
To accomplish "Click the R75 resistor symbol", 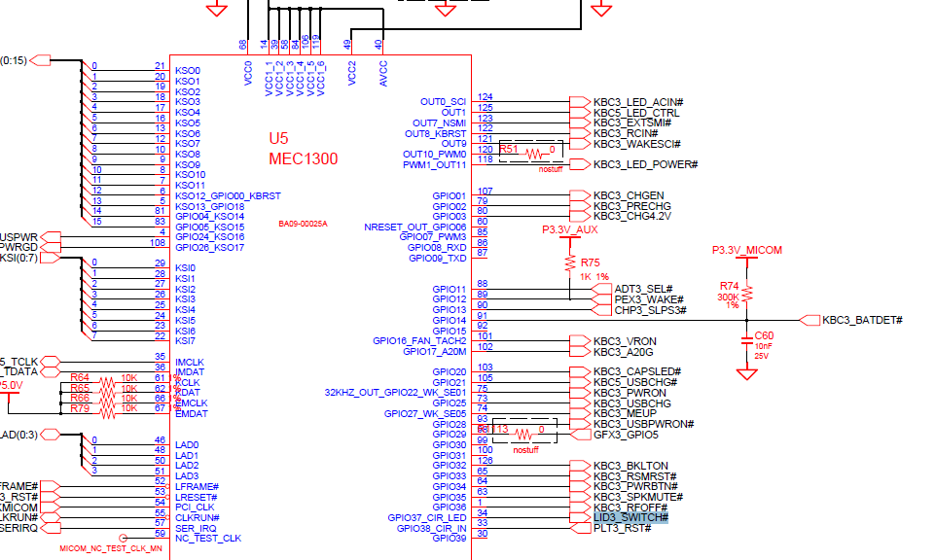I will point(570,263).
